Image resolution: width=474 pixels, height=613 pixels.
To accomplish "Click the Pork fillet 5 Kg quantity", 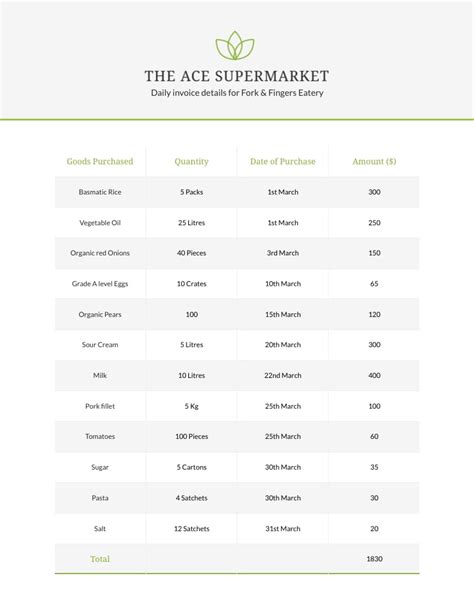I will pos(191,406).
